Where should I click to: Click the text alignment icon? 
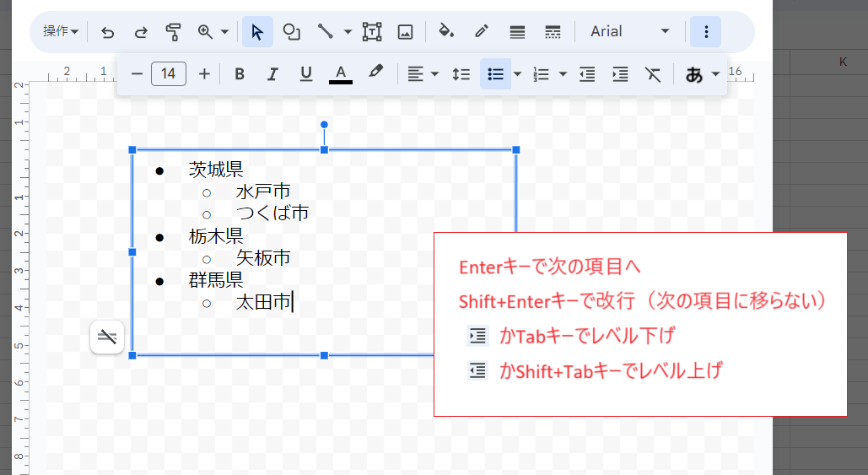pyautogui.click(x=415, y=73)
